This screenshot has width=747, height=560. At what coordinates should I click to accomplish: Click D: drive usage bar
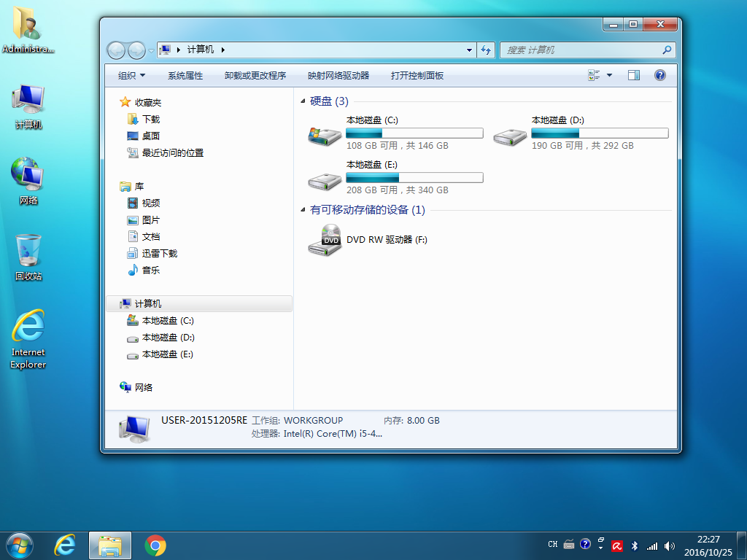[600, 133]
